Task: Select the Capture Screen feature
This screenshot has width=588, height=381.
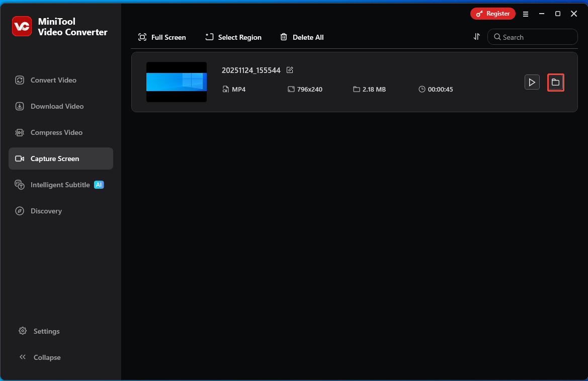Action: pyautogui.click(x=54, y=159)
